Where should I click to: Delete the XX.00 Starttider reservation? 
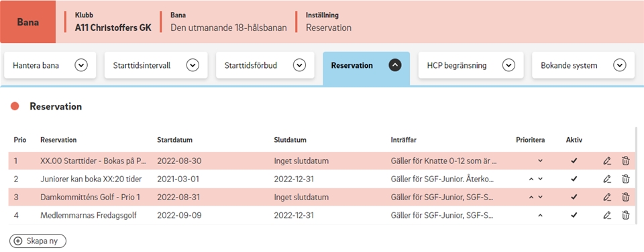(x=625, y=161)
